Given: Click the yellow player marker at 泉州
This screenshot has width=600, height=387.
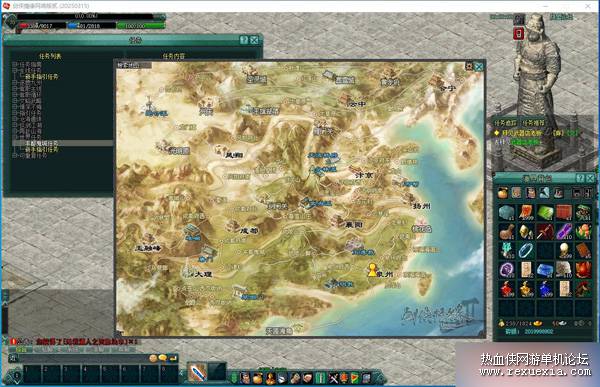Looking at the screenshot, I should click(372, 269).
